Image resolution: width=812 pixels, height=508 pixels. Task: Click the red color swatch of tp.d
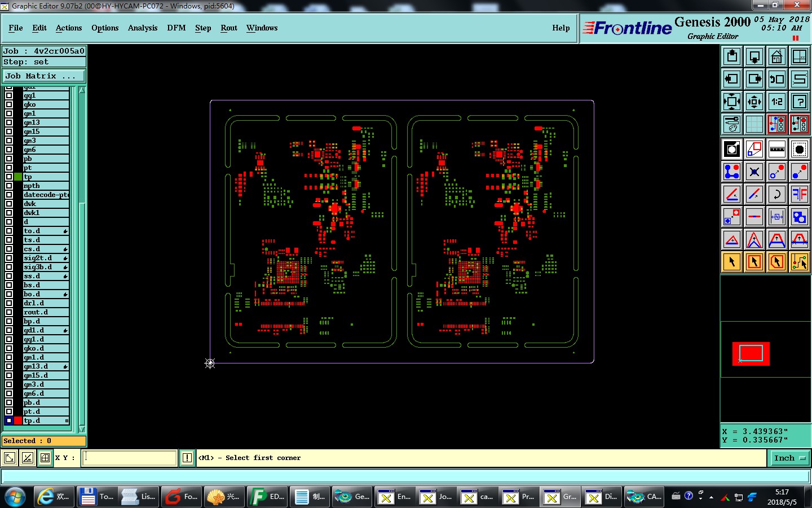point(18,421)
